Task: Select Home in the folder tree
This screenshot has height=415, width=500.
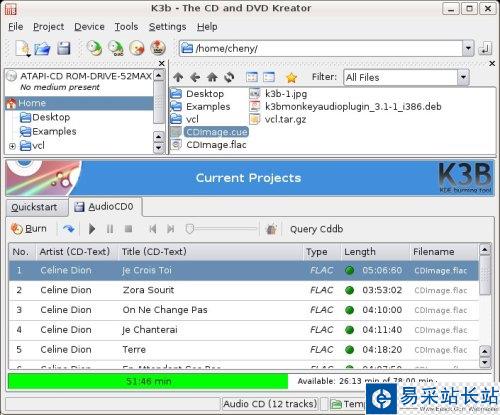Action: [79, 103]
